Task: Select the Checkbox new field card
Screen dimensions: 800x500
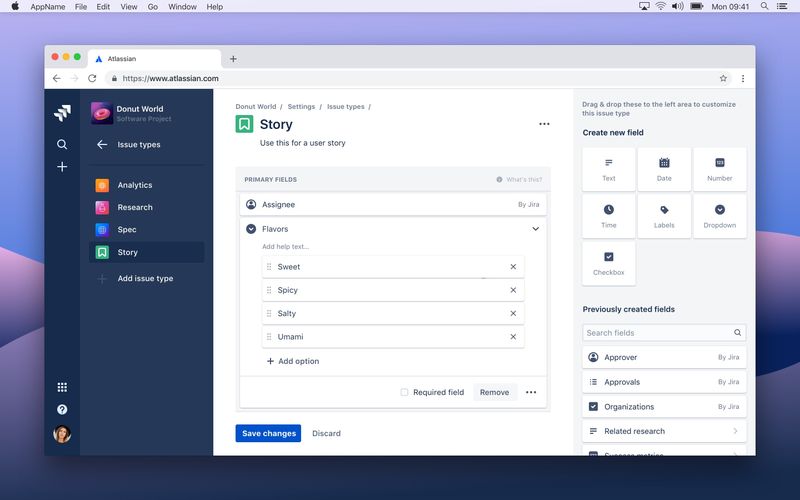Action: tap(609, 263)
